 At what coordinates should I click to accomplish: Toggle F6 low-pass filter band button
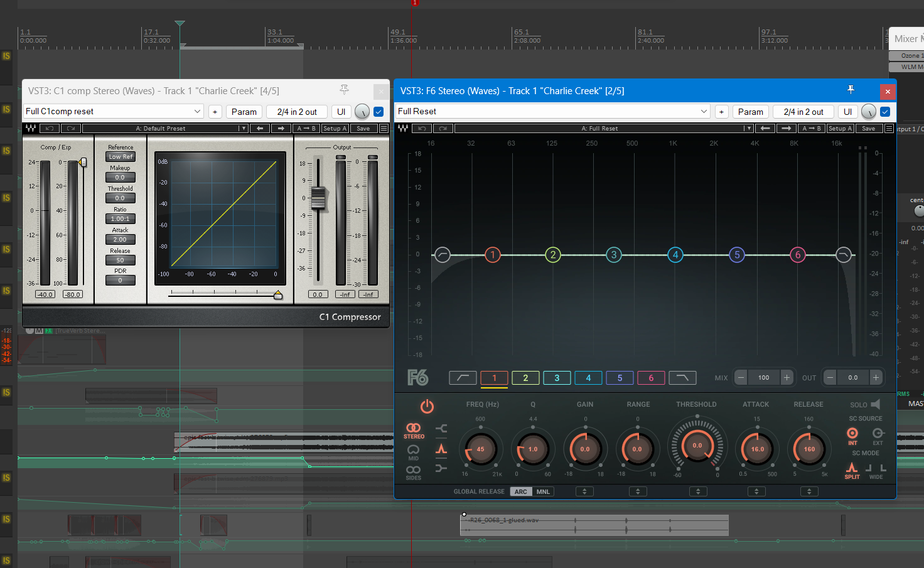click(682, 378)
